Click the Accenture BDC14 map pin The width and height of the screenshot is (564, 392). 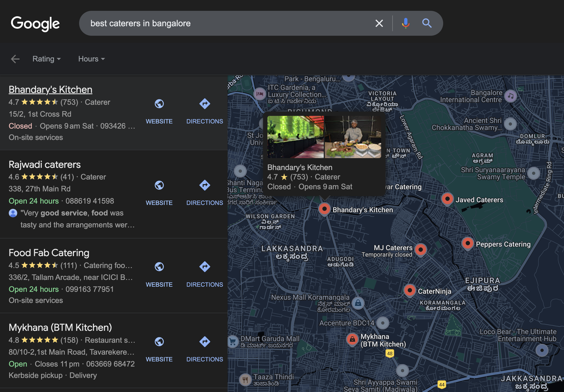click(383, 323)
